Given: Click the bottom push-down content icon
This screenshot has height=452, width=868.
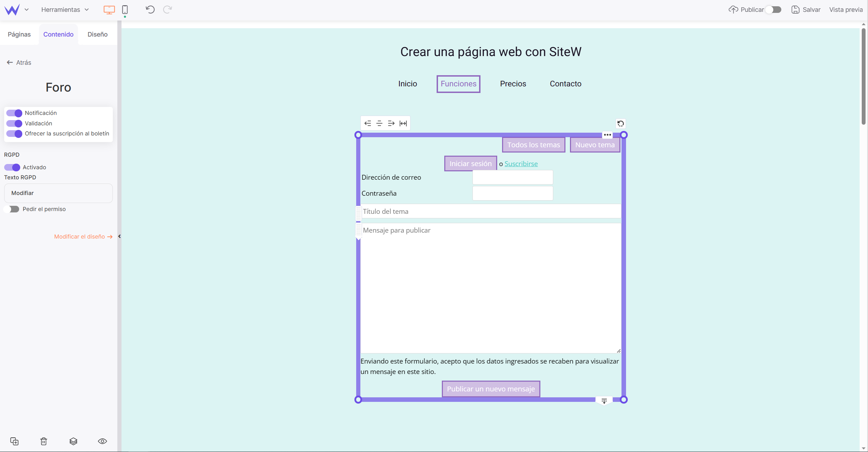Looking at the screenshot, I should (604, 401).
